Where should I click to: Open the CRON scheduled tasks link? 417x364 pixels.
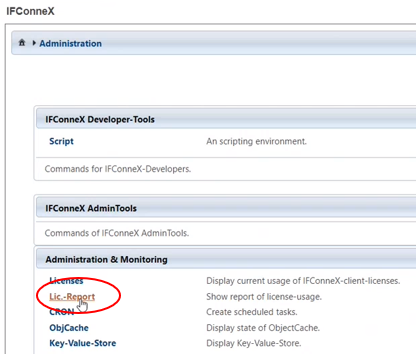(x=62, y=312)
